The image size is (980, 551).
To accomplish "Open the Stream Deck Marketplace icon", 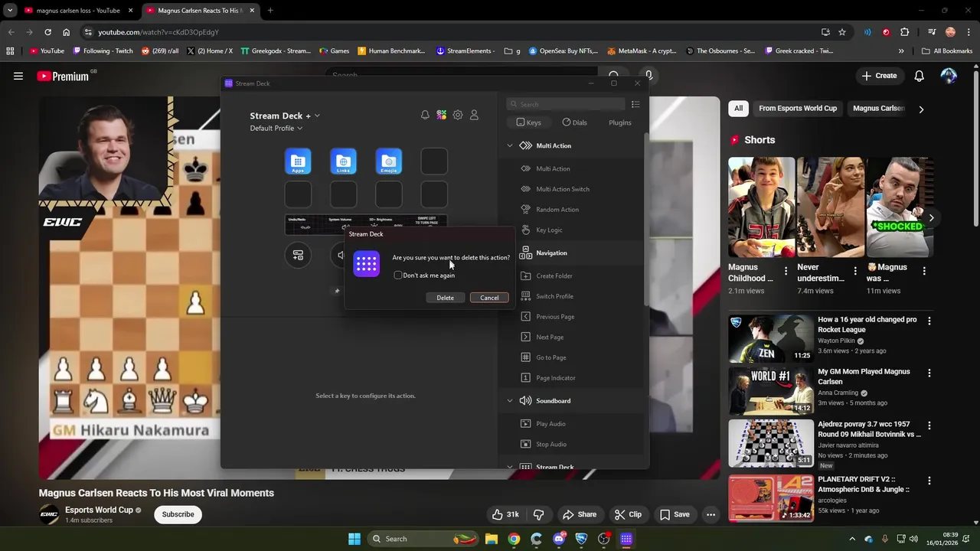I will pyautogui.click(x=442, y=115).
